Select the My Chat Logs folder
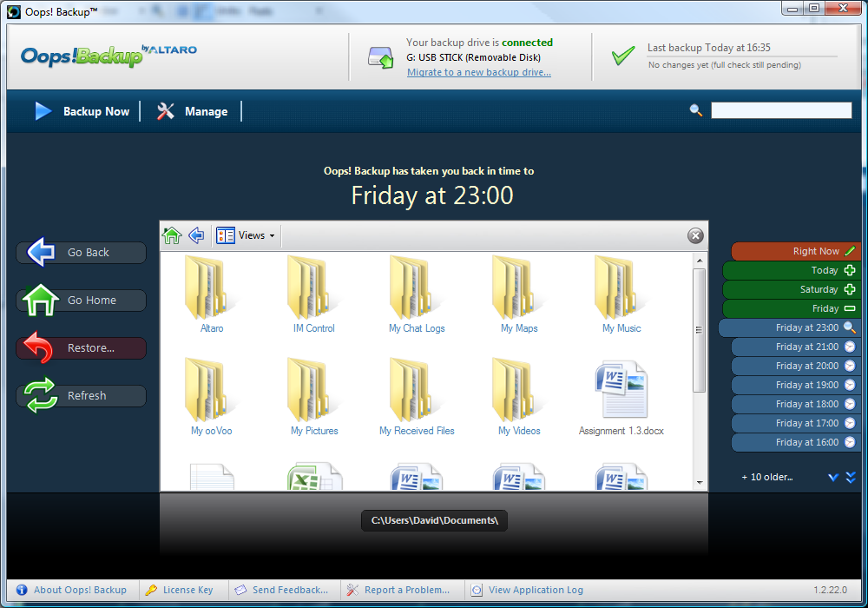868x608 pixels. (417, 294)
